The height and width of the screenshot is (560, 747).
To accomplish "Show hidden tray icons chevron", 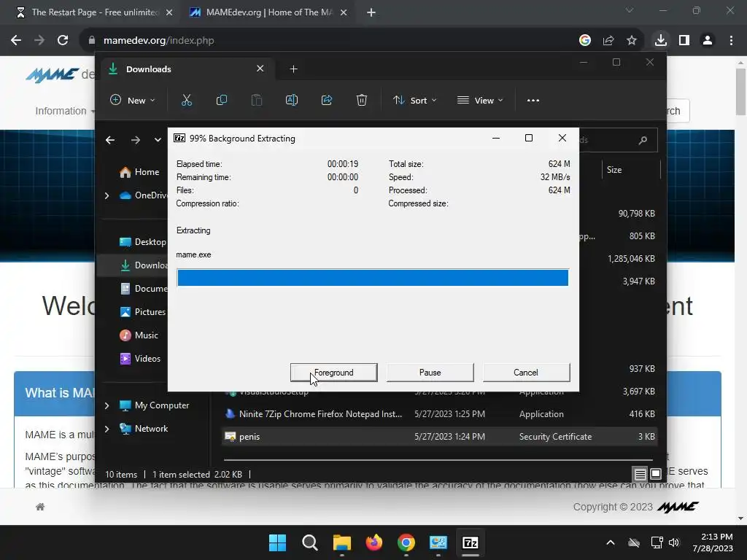I will tap(611, 542).
